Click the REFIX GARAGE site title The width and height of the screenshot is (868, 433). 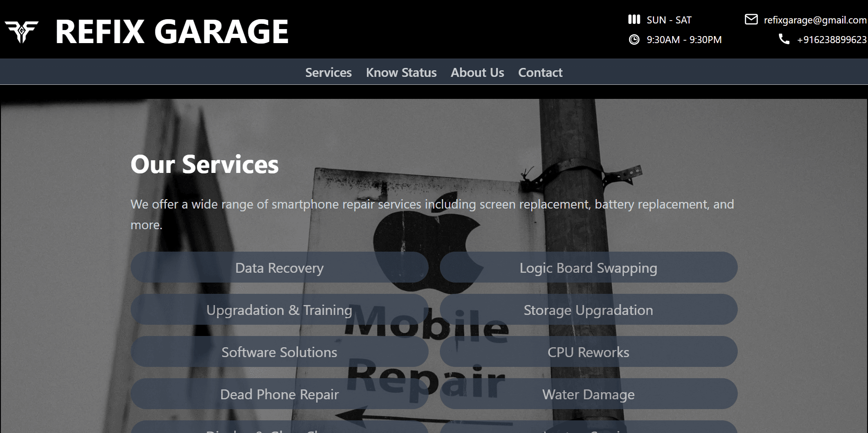172,32
